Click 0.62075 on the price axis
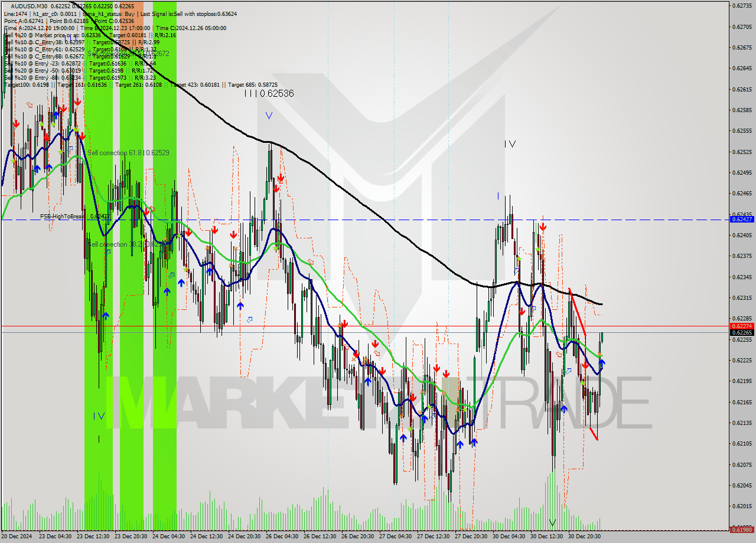Screen dimensions: 756x543 point(742,465)
